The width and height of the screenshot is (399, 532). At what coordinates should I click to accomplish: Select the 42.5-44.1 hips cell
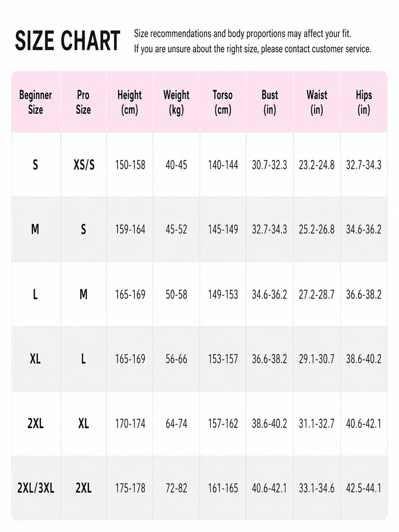click(364, 488)
